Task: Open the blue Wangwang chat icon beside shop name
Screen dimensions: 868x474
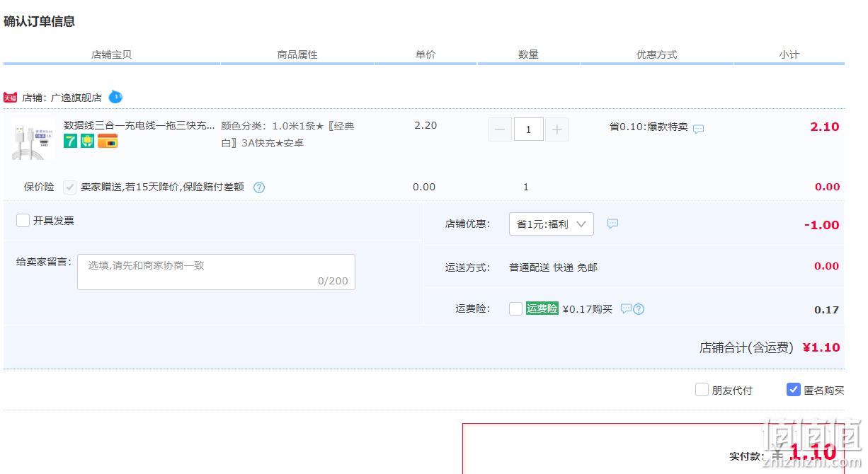Action: 115,97
